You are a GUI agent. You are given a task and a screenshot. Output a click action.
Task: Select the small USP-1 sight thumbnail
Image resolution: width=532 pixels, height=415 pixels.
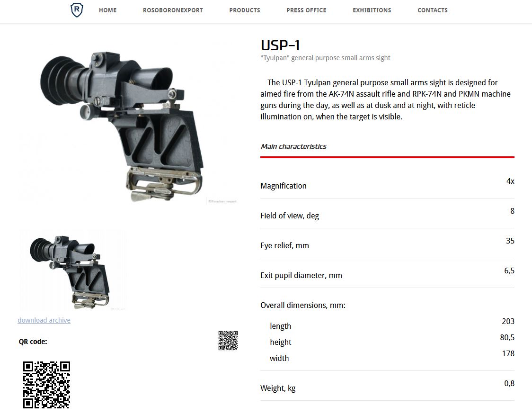(x=72, y=270)
